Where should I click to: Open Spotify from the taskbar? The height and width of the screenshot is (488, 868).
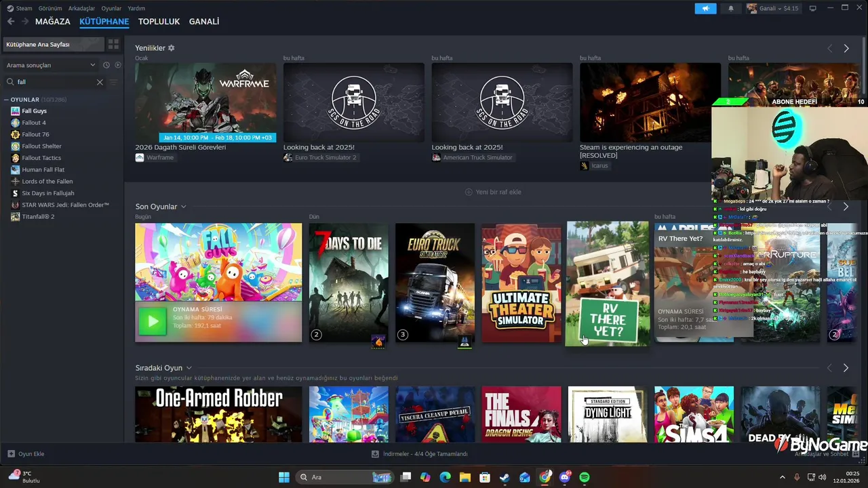pyautogui.click(x=585, y=477)
